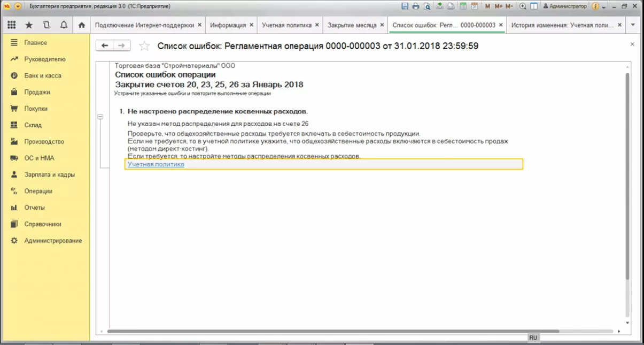Click the Операции Дт/Кт icon
The width and height of the screenshot is (644, 345).
click(14, 191)
